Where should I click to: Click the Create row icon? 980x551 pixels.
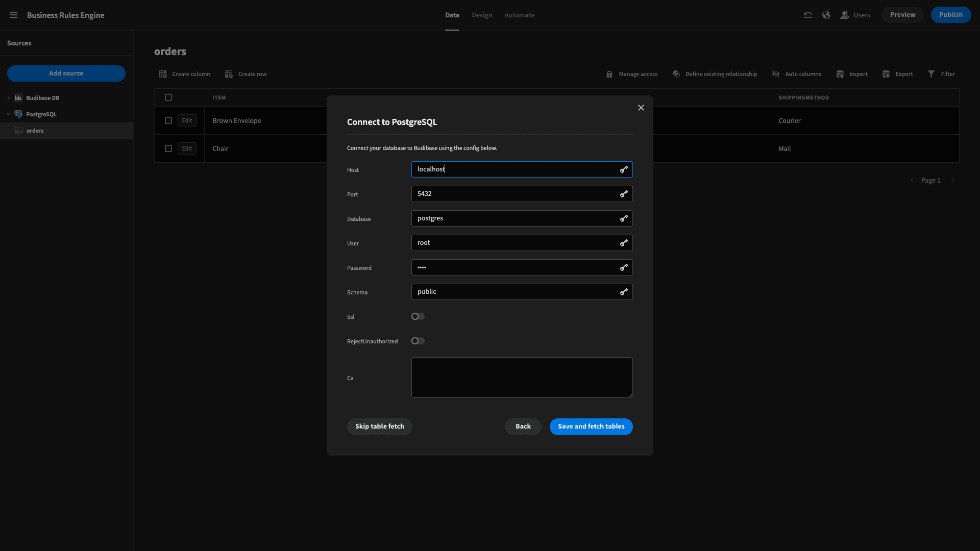pos(229,74)
